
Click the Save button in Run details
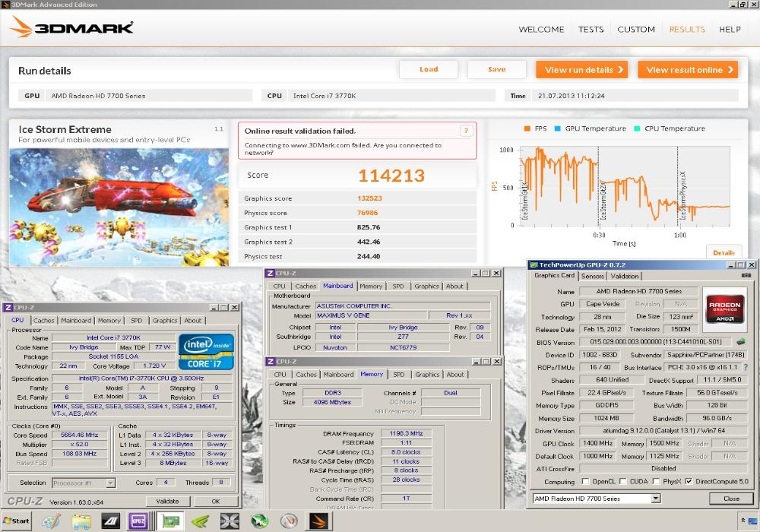click(496, 69)
